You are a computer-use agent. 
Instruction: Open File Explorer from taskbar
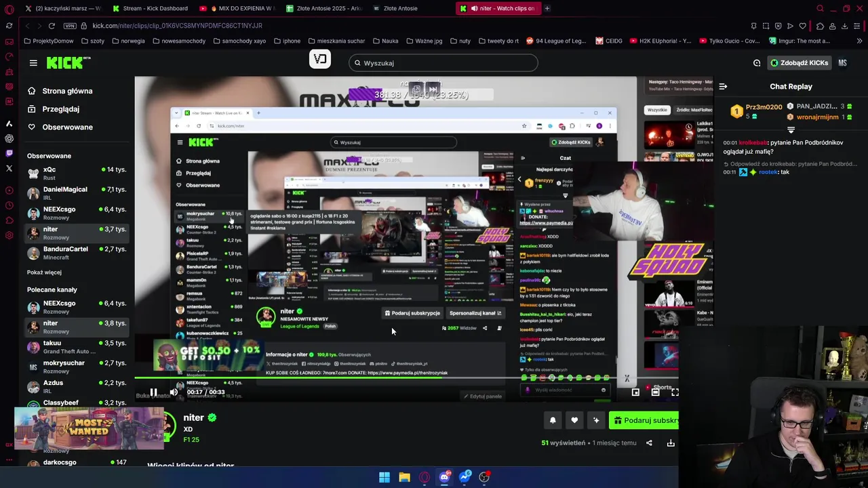coord(404,477)
